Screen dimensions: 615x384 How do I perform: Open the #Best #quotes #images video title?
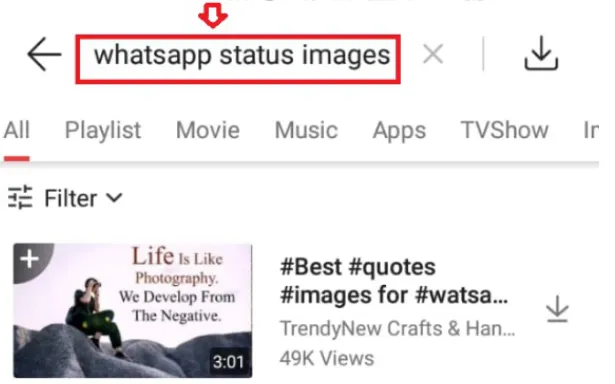[393, 281]
